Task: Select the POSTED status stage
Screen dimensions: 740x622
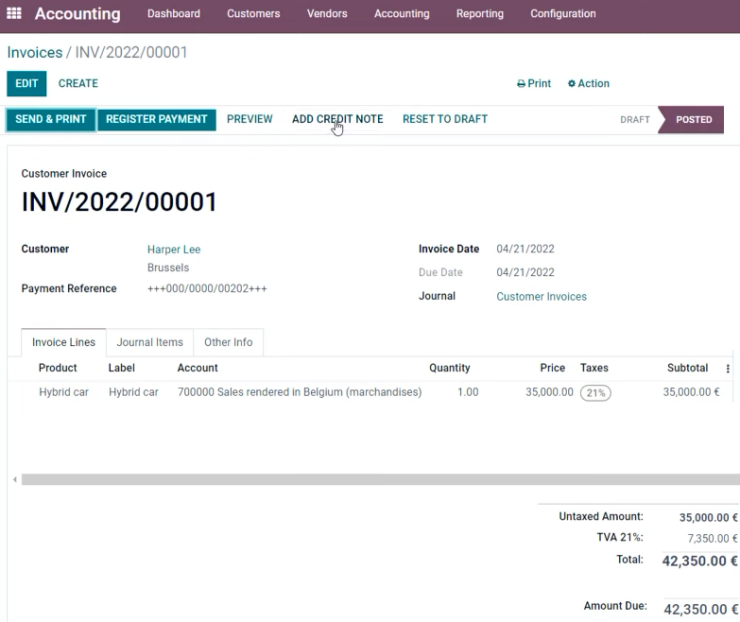Action: [x=693, y=120]
